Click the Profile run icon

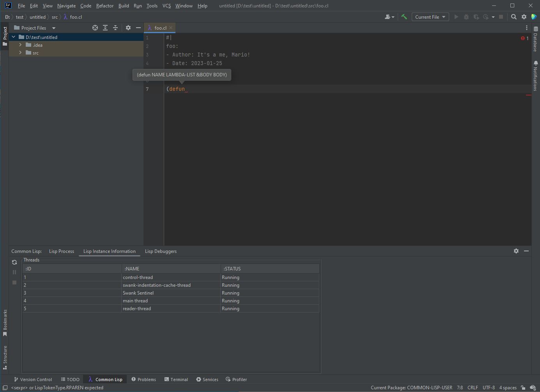(x=486, y=17)
